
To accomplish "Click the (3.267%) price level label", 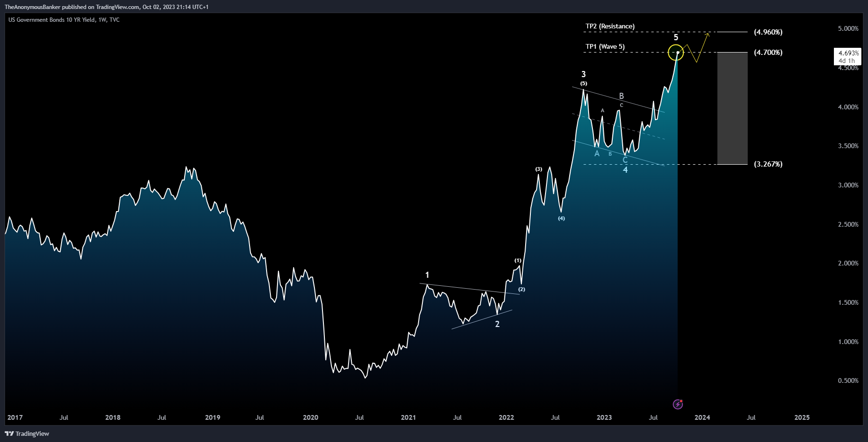I will pyautogui.click(x=768, y=164).
